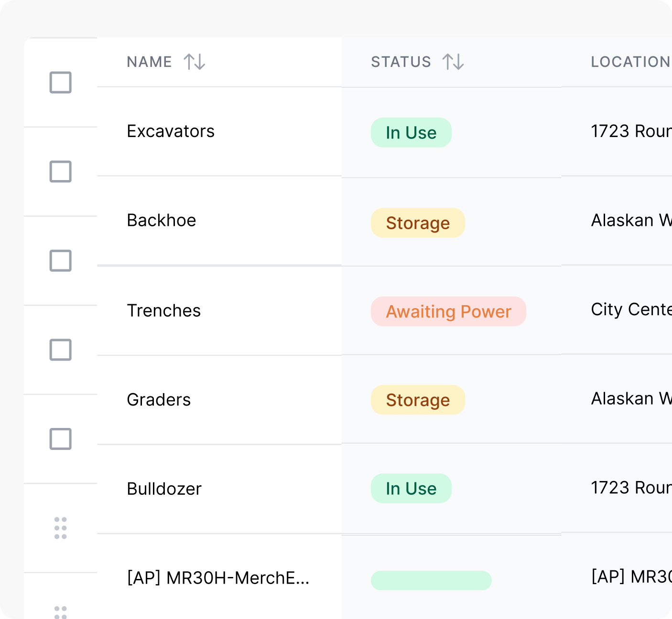672x619 pixels.
Task: Click the Awaiting Power badge for Trenches
Action: (448, 311)
